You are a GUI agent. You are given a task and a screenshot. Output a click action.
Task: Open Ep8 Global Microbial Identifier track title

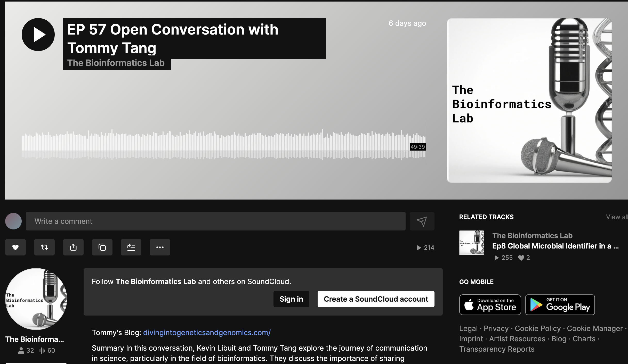point(555,246)
